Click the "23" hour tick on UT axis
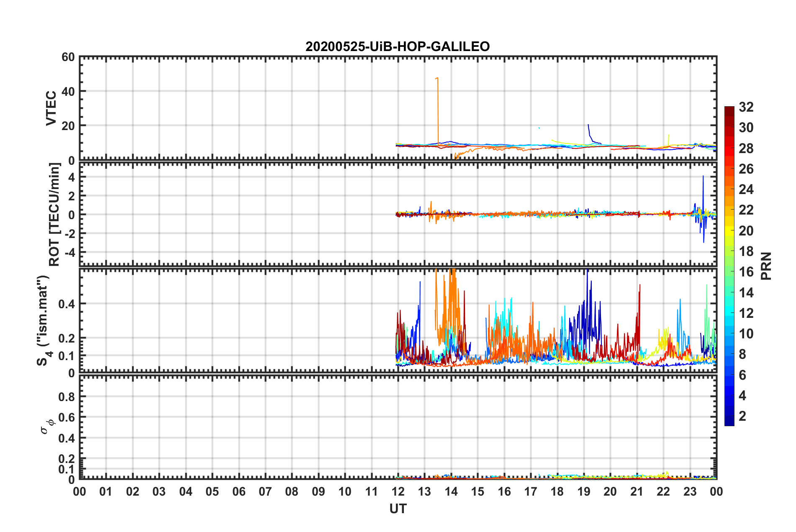Image resolution: width=796 pixels, height=532 pixels. [x=690, y=491]
